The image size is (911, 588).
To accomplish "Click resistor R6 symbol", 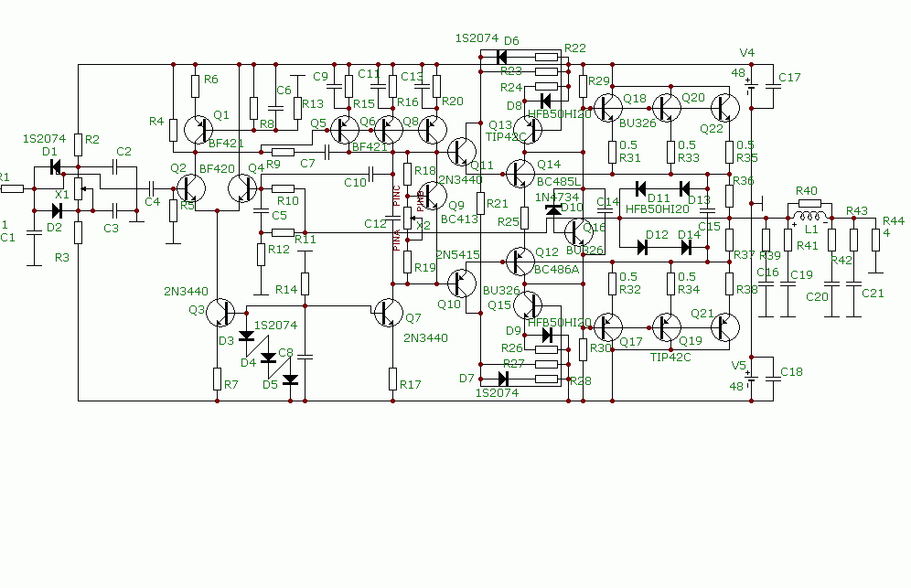I will (x=195, y=86).
